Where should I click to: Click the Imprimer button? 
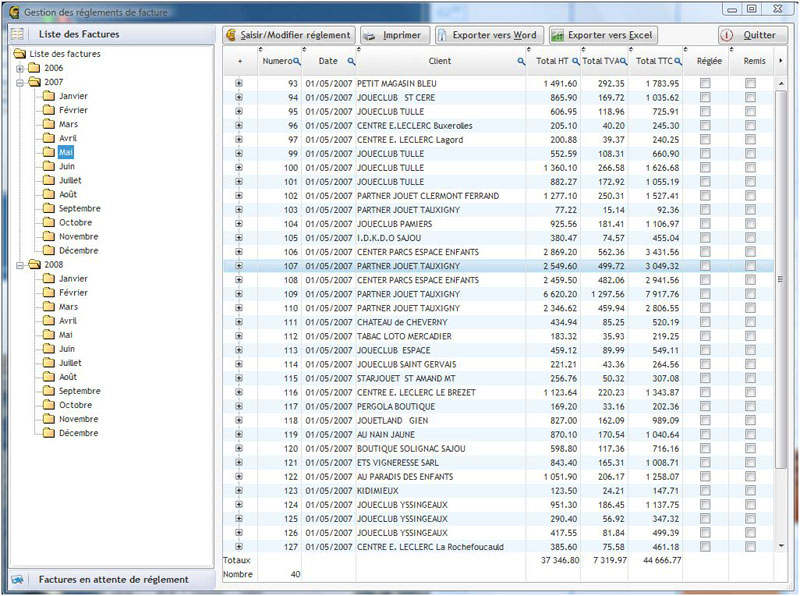coord(395,35)
